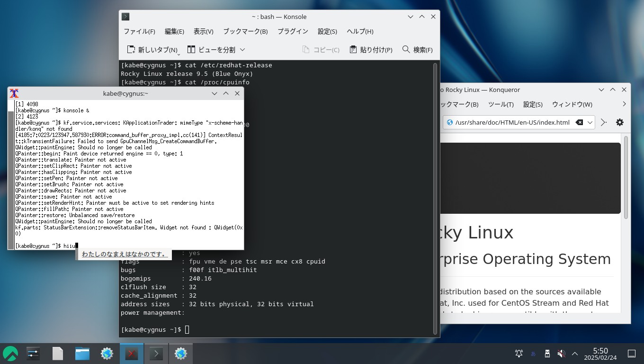The height and width of the screenshot is (364, 644).
Task: Click the 'cat /proc/cpuinfo' command line
Action: (185, 82)
